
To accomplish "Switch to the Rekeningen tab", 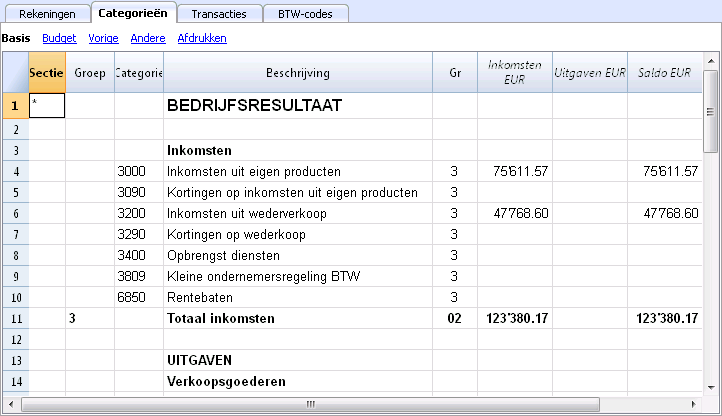I will coord(47,14).
